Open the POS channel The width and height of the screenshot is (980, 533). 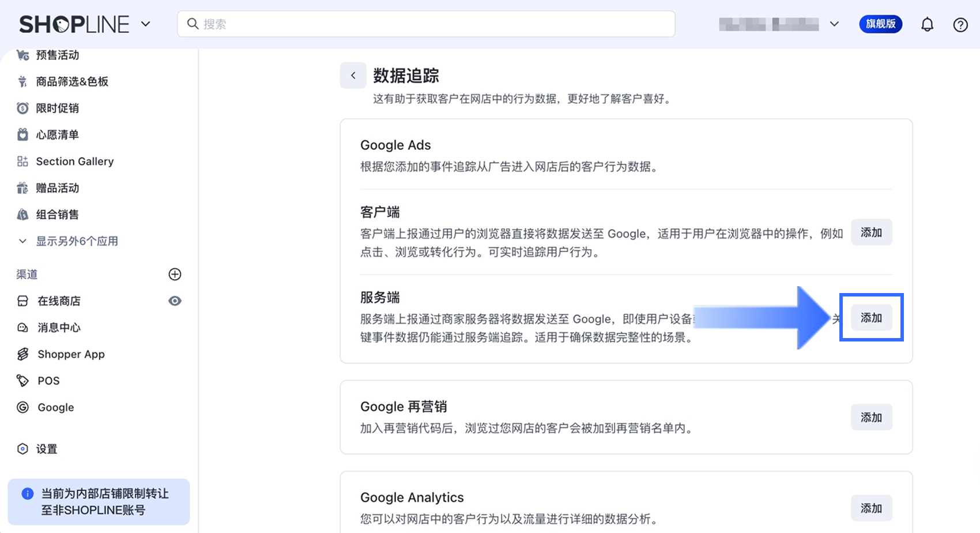[x=48, y=381]
